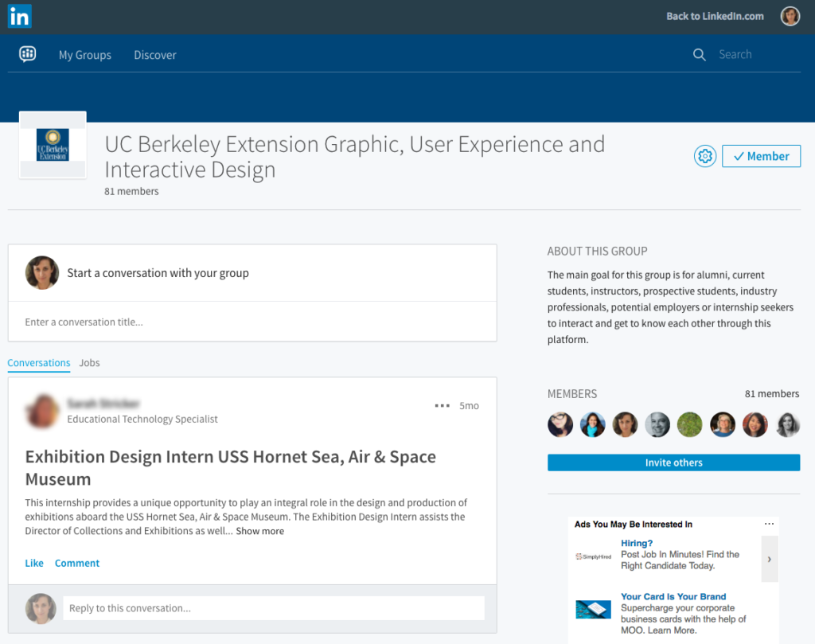Viewport: 815px width, 644px height.
Task: Click the second member avatar in teal
Action: (592, 424)
